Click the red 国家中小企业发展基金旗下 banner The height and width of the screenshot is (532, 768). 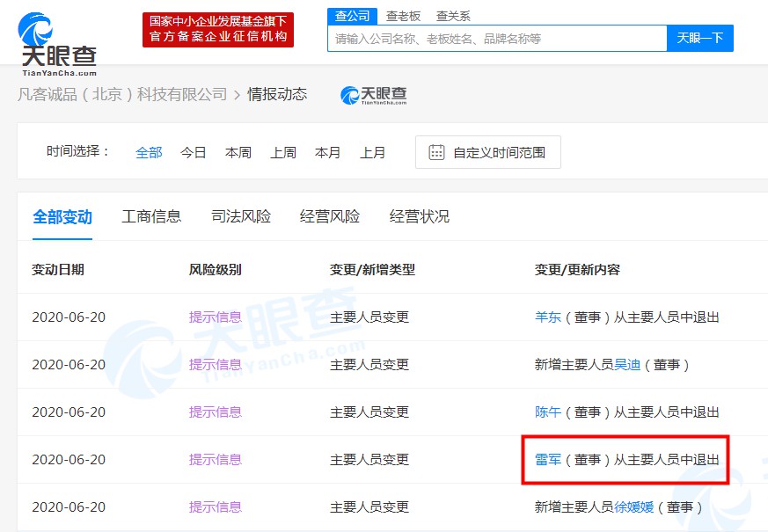point(218,30)
